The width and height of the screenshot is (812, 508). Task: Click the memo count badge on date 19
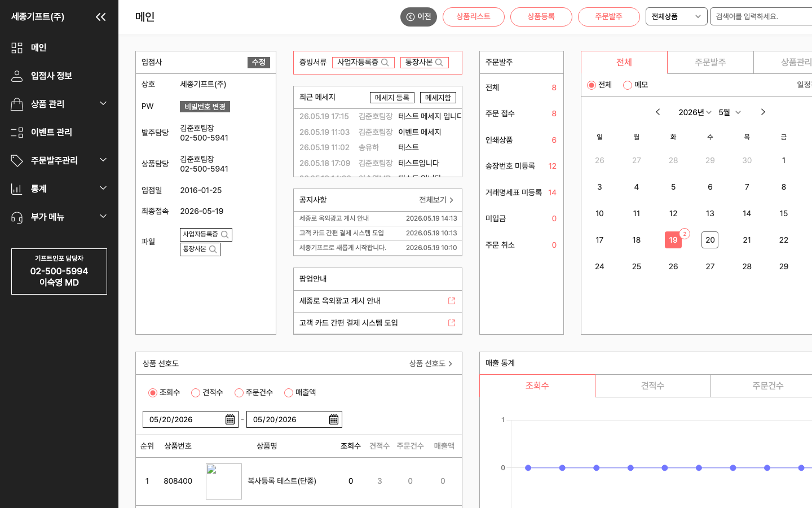pos(685,234)
